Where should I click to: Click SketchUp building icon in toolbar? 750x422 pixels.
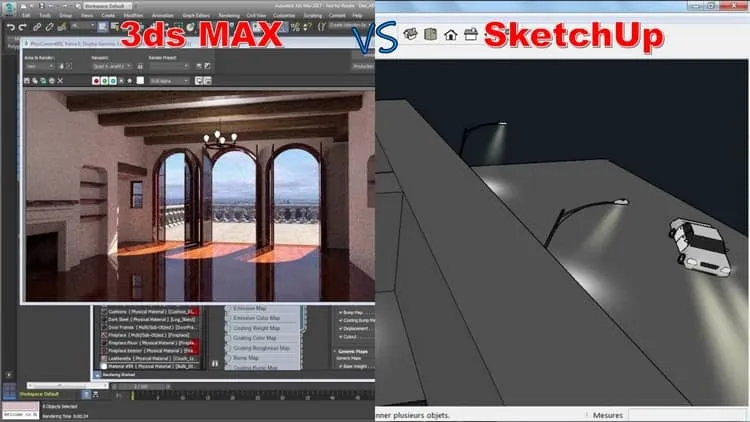point(430,34)
